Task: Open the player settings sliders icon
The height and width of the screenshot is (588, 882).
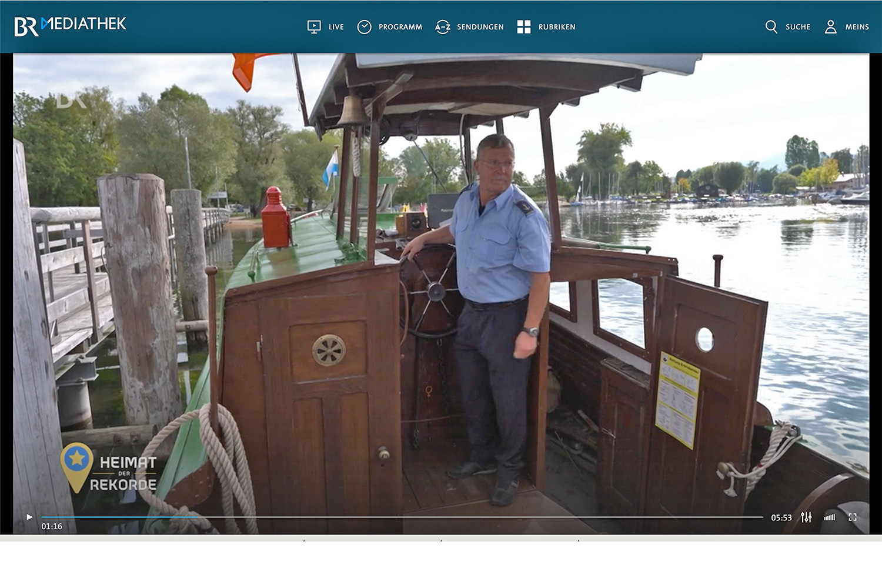Action: pyautogui.click(x=806, y=517)
